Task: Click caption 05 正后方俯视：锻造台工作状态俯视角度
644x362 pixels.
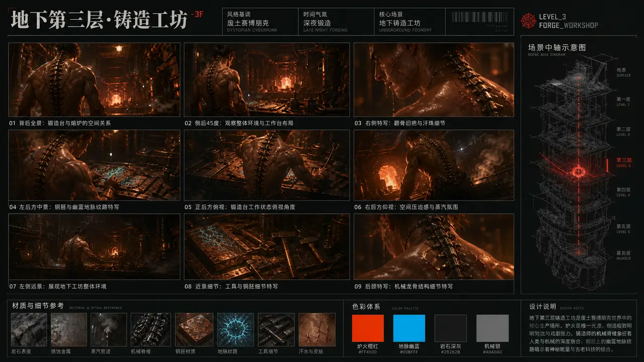Action: click(239, 207)
